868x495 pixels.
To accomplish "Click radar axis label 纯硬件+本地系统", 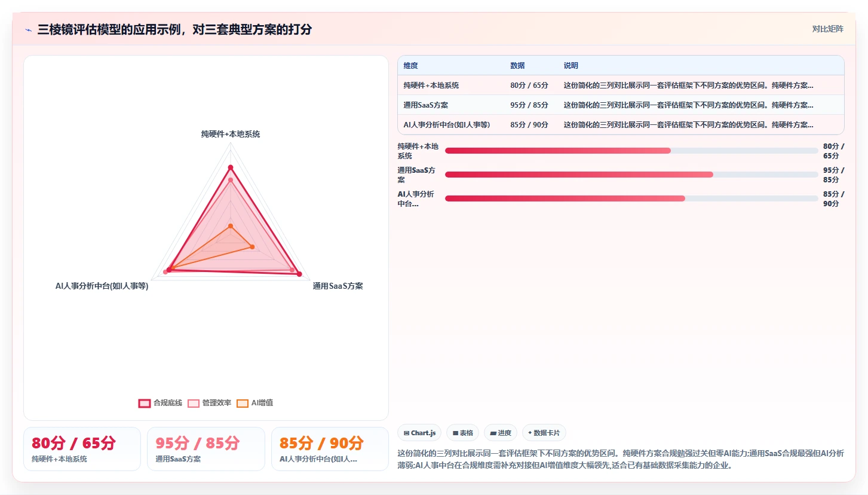I will tap(231, 135).
